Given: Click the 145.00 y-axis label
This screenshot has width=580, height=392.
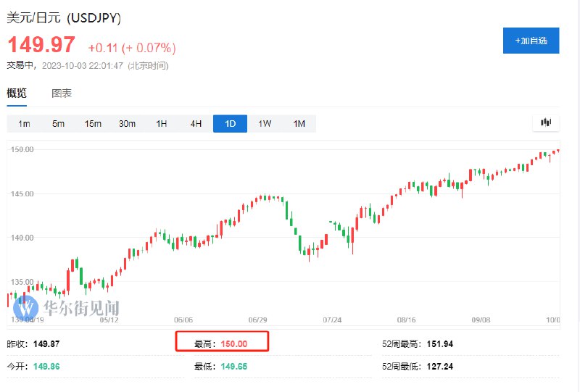Looking at the screenshot, I should click(22, 193).
